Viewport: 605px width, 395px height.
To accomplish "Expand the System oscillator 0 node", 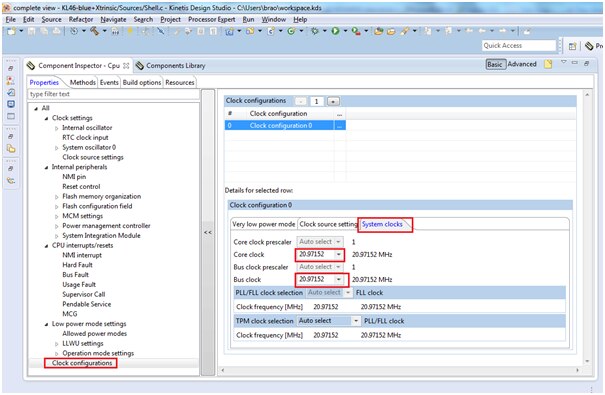I will 56,148.
